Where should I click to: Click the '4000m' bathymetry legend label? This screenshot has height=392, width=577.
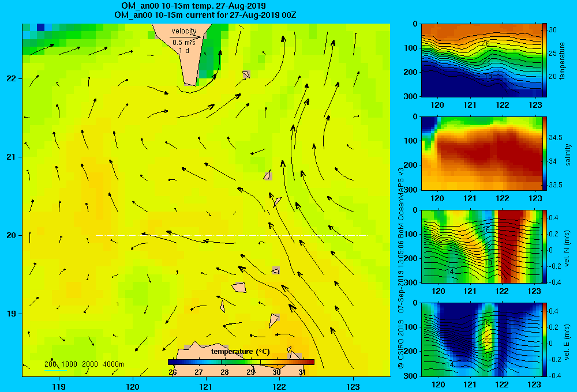(113, 364)
